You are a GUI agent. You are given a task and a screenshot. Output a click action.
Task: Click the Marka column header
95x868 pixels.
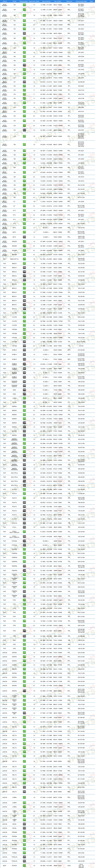[x=5, y=1]
